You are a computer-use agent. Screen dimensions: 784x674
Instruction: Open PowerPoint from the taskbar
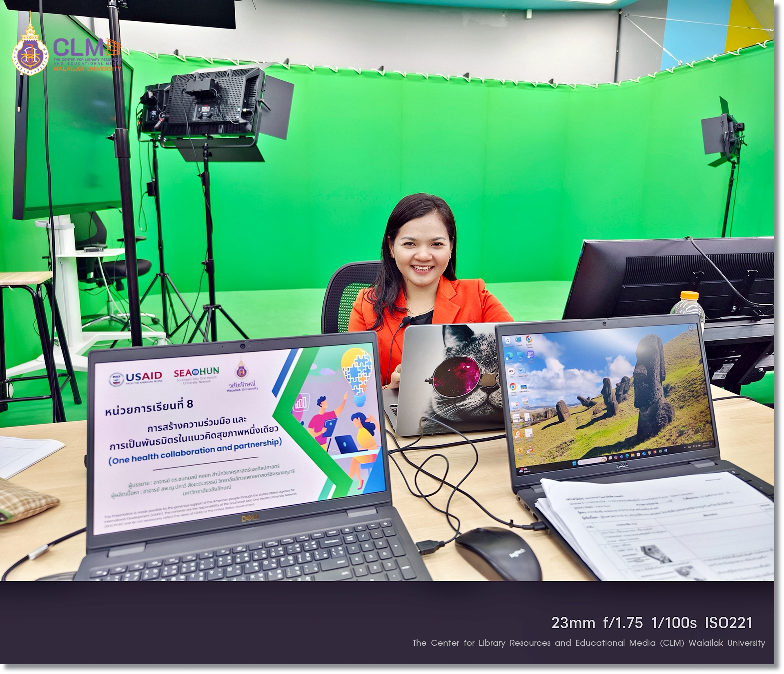(655, 452)
